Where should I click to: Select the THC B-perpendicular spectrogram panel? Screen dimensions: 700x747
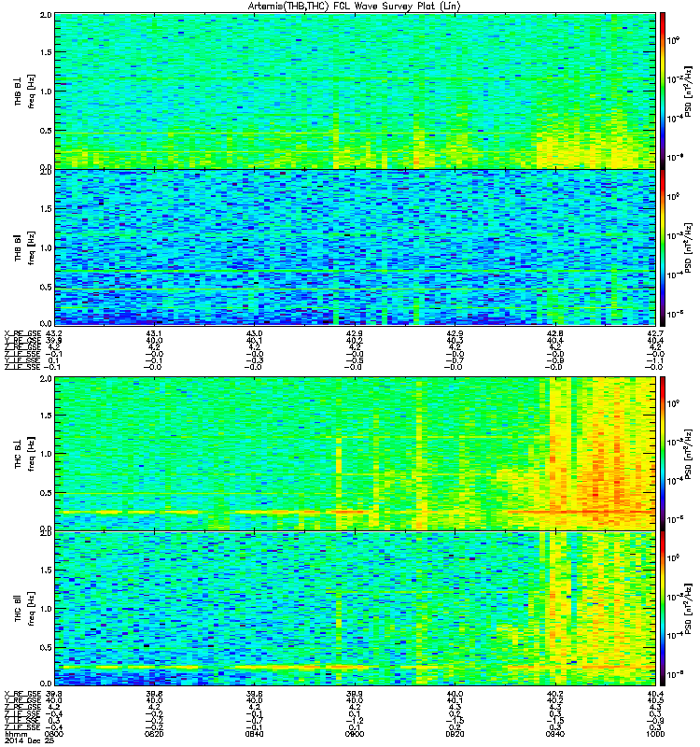356,454
